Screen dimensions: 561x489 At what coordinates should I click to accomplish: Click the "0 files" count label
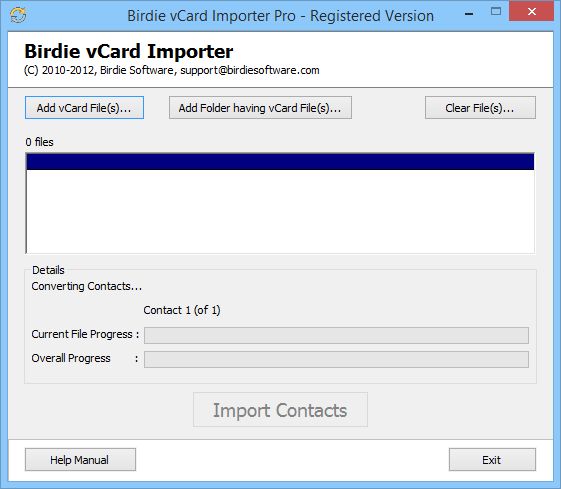39,142
